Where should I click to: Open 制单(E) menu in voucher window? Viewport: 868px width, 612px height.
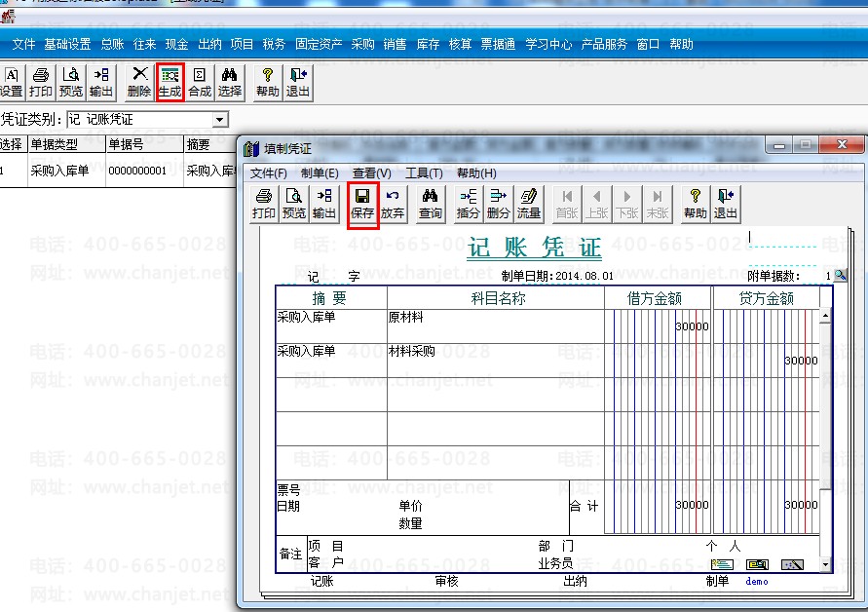click(320, 173)
